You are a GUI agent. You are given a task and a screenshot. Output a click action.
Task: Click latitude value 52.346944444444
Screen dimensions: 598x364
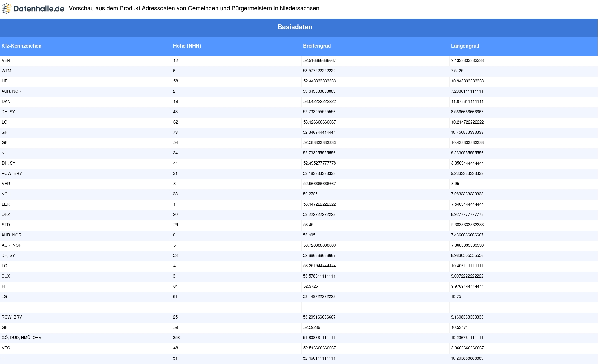[319, 133]
